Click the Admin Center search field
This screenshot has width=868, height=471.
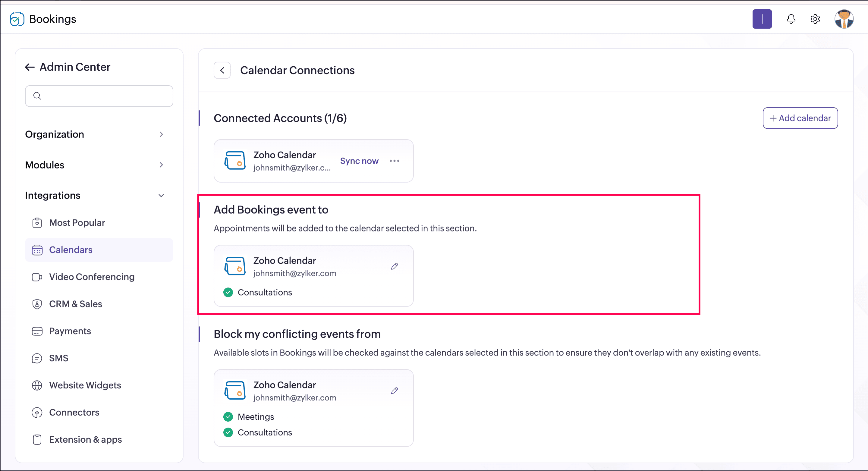coord(99,96)
